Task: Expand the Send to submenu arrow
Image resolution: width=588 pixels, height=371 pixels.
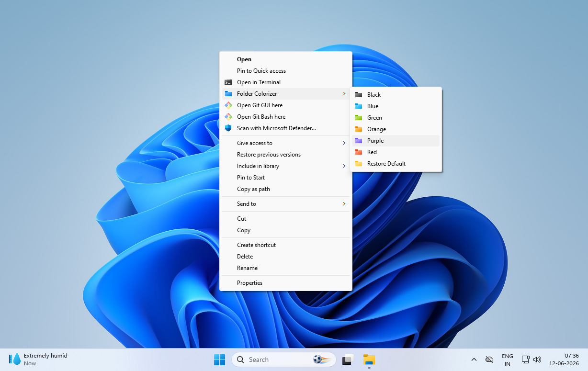Action: [x=344, y=204]
